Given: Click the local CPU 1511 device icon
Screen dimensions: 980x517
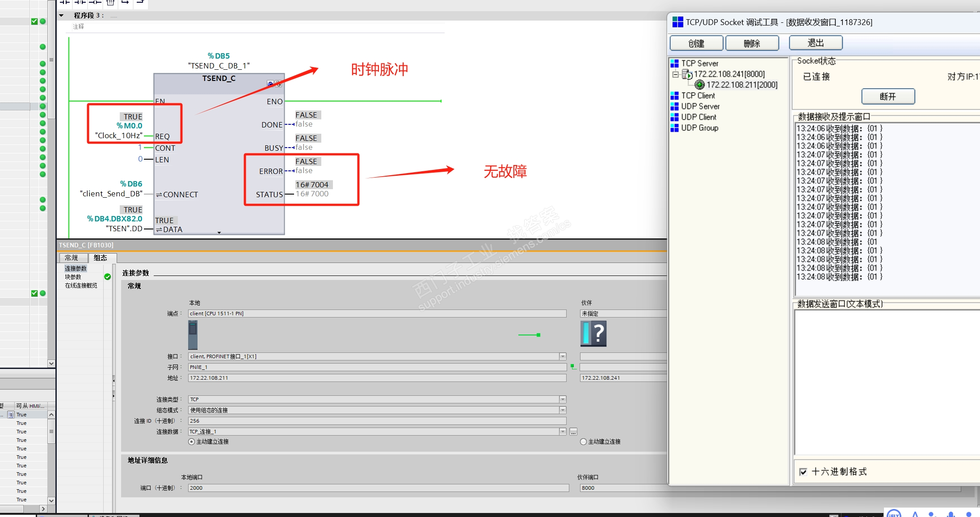Looking at the screenshot, I should coord(193,335).
